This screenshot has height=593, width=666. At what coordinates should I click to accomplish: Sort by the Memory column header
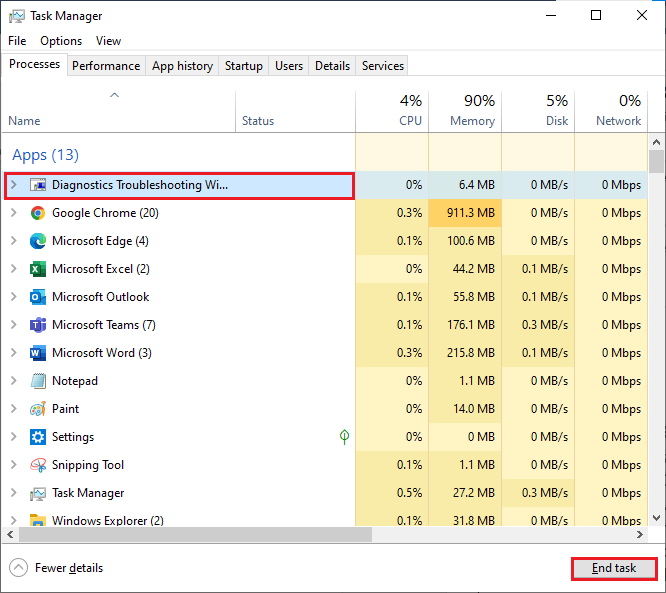point(465,111)
